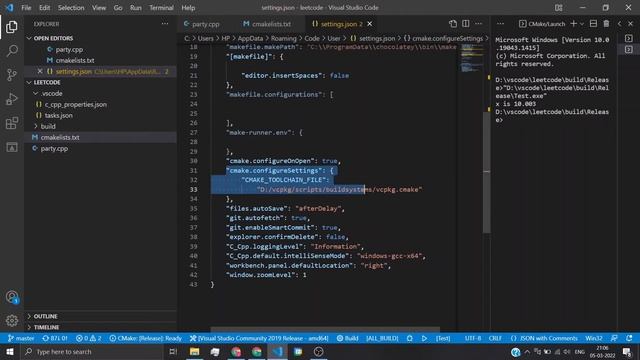640x360 pixels.
Task: Switch to the party.cpp editor tab
Action: [202, 24]
